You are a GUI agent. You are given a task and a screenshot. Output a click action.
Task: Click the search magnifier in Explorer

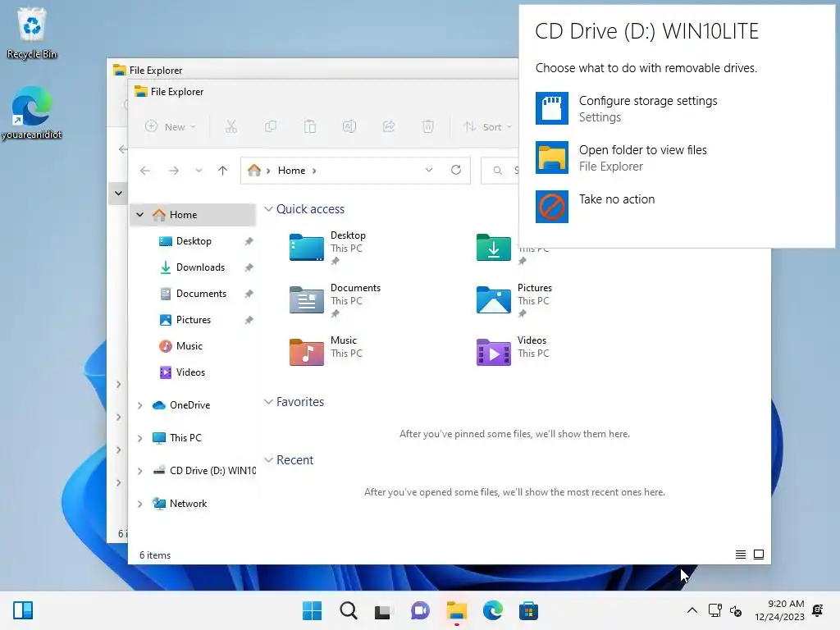click(x=498, y=171)
